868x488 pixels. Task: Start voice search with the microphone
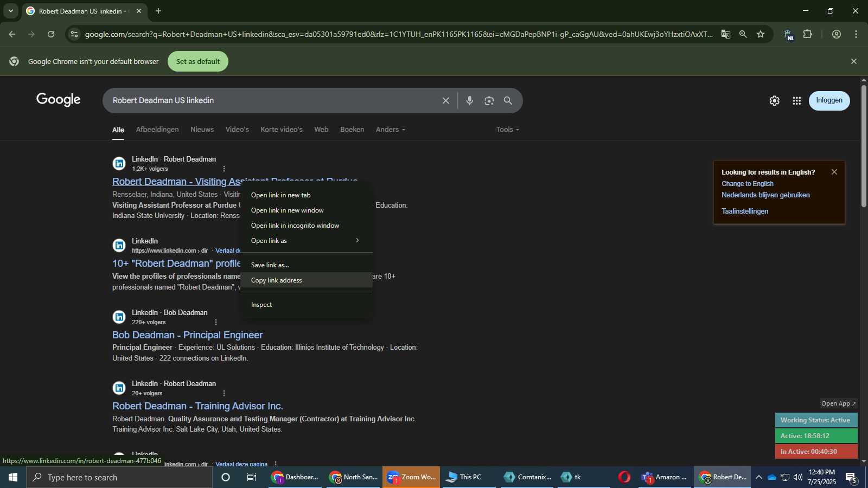[470, 100]
